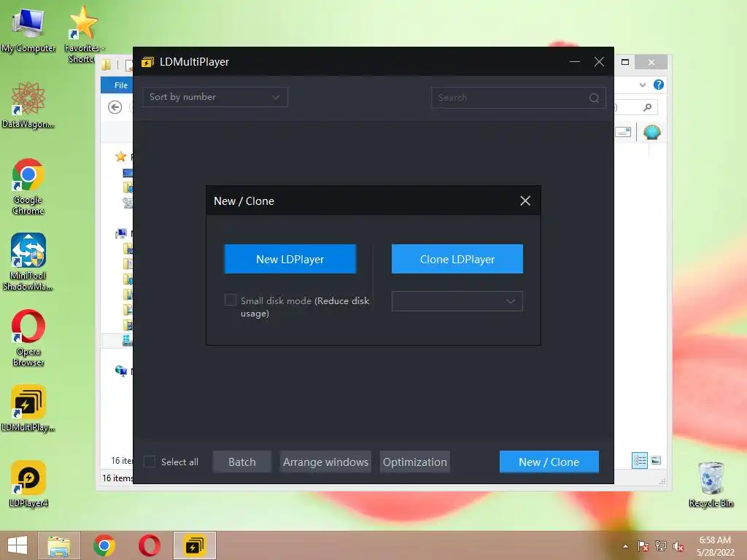Image resolution: width=747 pixels, height=560 pixels.
Task: Click the search magnifier icon in LDMultiPlayer
Action: point(594,98)
